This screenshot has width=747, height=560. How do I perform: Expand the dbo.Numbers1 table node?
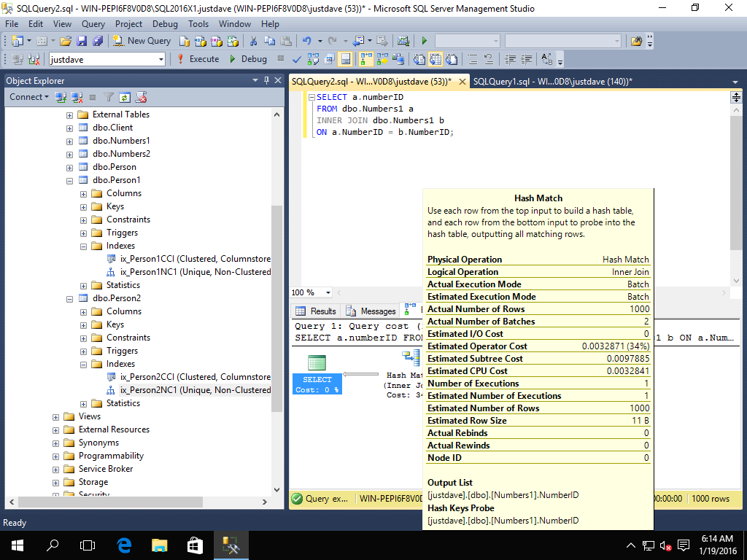click(69, 141)
